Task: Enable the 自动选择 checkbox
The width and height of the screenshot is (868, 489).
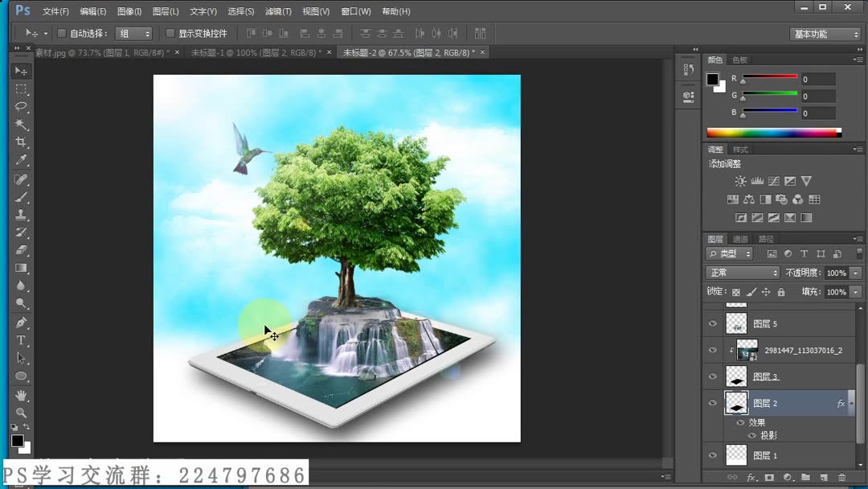Action: click(61, 33)
